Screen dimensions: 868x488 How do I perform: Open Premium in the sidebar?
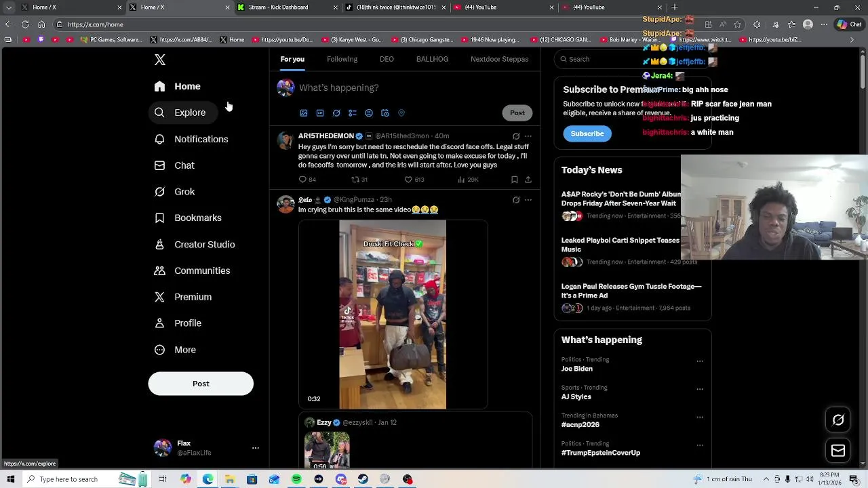(184, 297)
